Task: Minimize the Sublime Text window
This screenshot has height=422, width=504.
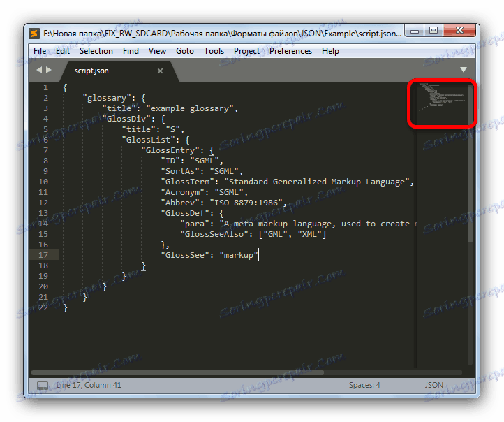Action: click(415, 31)
